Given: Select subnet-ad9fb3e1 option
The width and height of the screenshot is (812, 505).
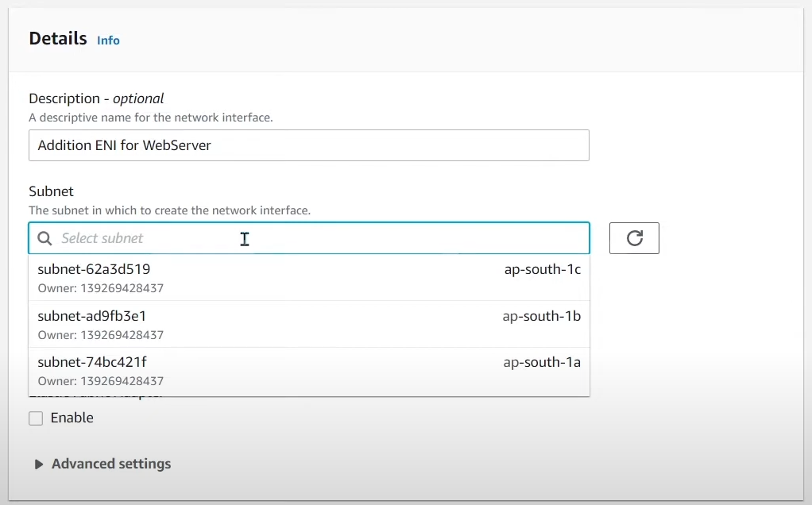Looking at the screenshot, I should point(92,316).
